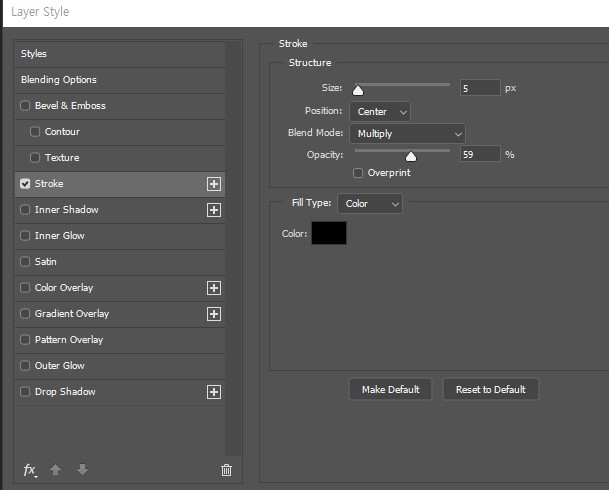Enable Texture checkbox
The image size is (609, 490).
pyautogui.click(x=35, y=158)
